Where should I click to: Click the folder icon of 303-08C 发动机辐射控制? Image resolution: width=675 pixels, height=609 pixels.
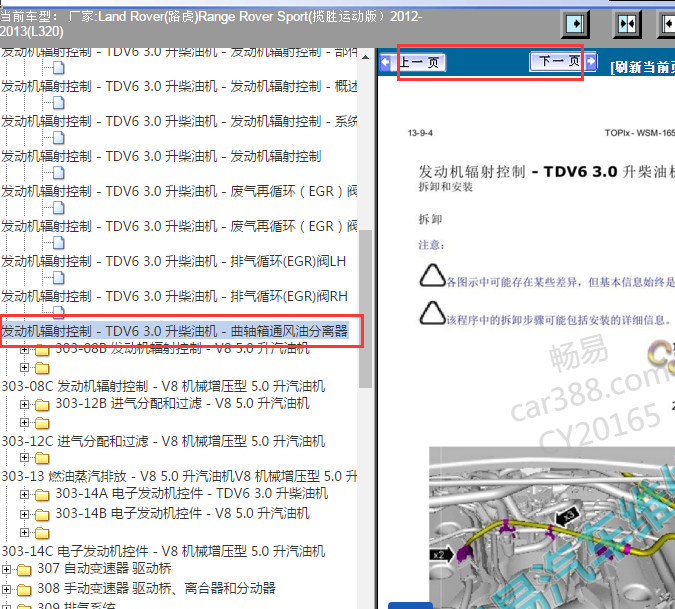(42, 368)
